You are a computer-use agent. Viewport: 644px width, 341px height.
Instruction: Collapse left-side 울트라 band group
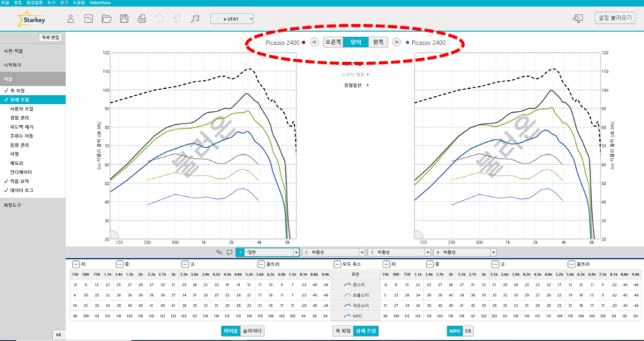tap(261, 264)
